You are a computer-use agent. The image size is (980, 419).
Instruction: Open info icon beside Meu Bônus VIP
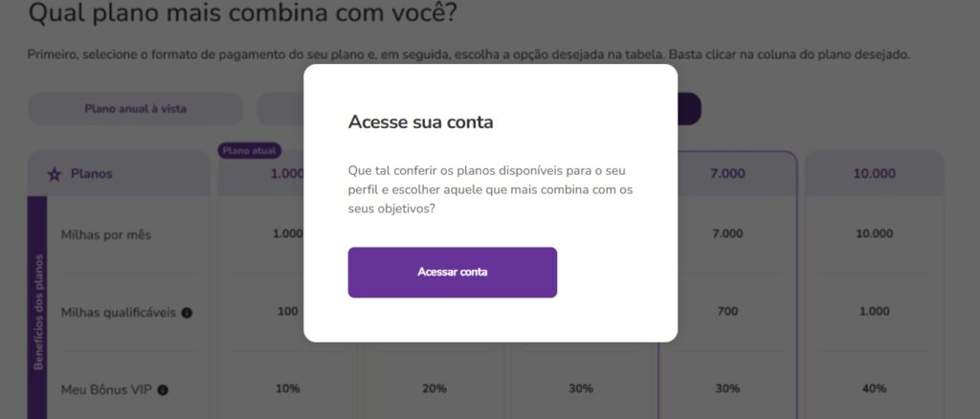click(163, 390)
